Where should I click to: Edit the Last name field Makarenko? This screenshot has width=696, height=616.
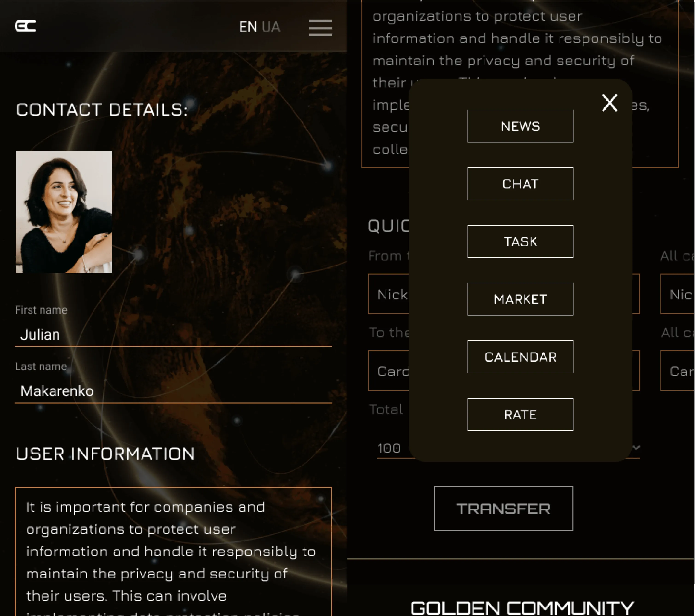[173, 391]
